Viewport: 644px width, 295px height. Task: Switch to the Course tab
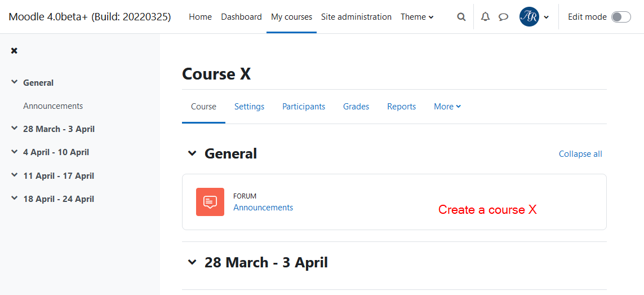[204, 107]
